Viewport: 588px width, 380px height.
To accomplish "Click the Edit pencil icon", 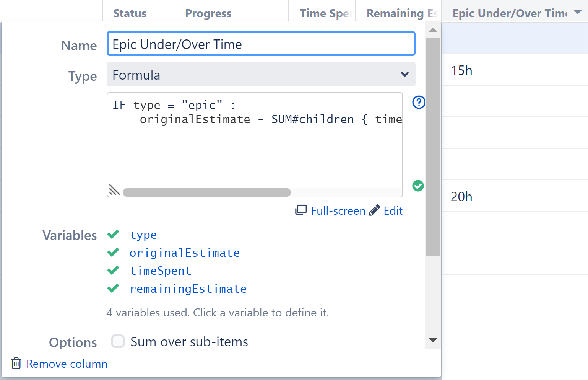I will click(374, 210).
